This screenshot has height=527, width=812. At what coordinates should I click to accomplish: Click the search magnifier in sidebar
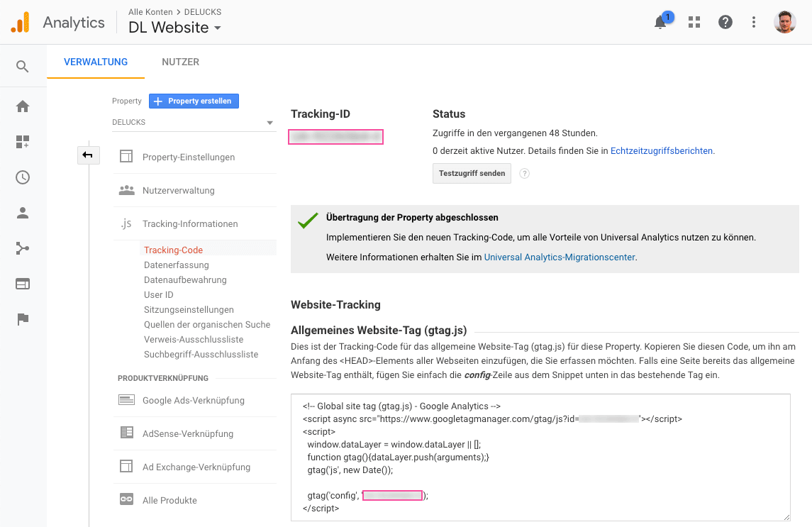22,67
